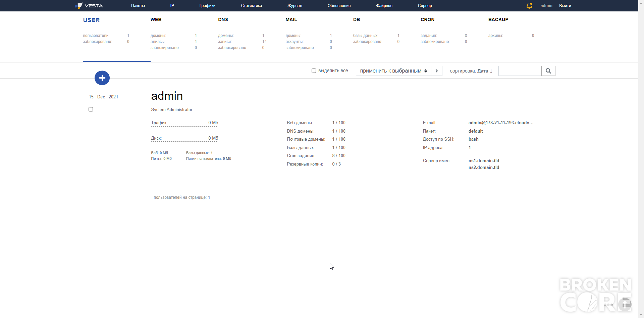Open the Пакеты menu
644x318 pixels.
(x=138, y=6)
